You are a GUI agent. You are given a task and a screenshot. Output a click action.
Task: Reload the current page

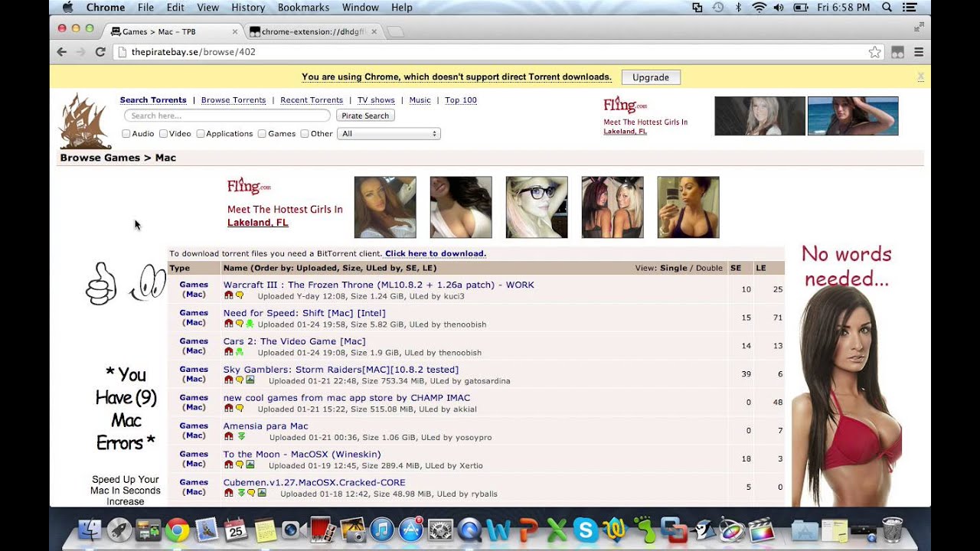[100, 52]
